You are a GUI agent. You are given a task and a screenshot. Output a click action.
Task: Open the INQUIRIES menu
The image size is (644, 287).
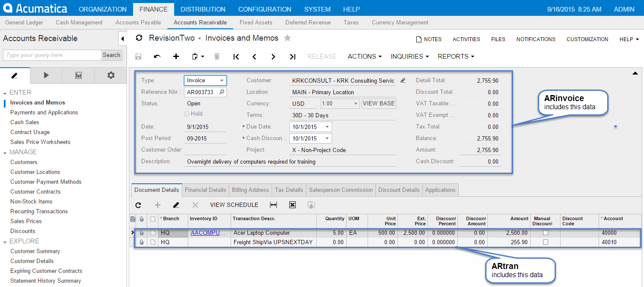pos(409,56)
